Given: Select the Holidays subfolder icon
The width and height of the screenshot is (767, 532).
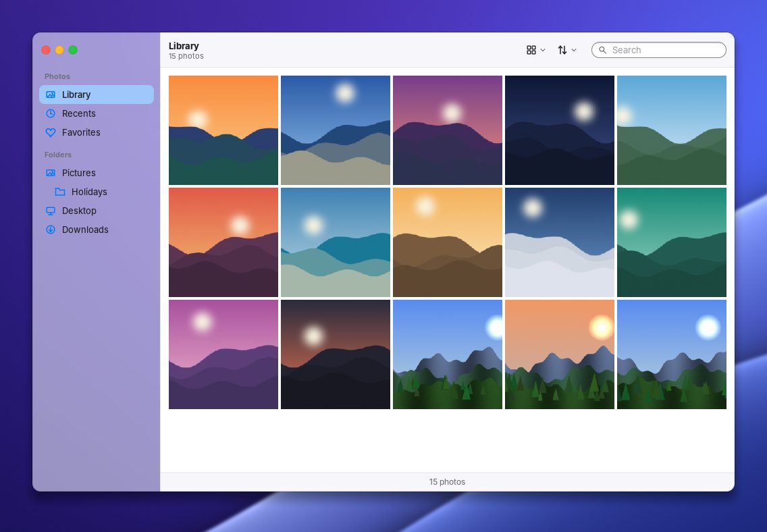Looking at the screenshot, I should point(59,192).
